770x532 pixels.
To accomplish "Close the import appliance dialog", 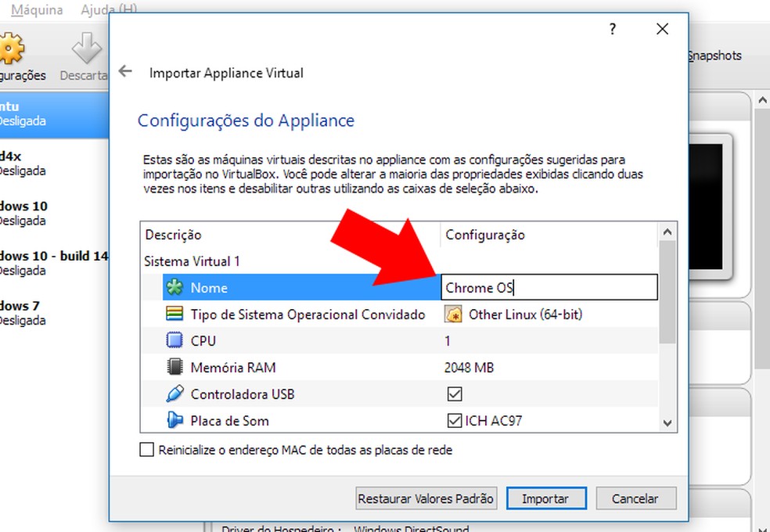I will (662, 29).
